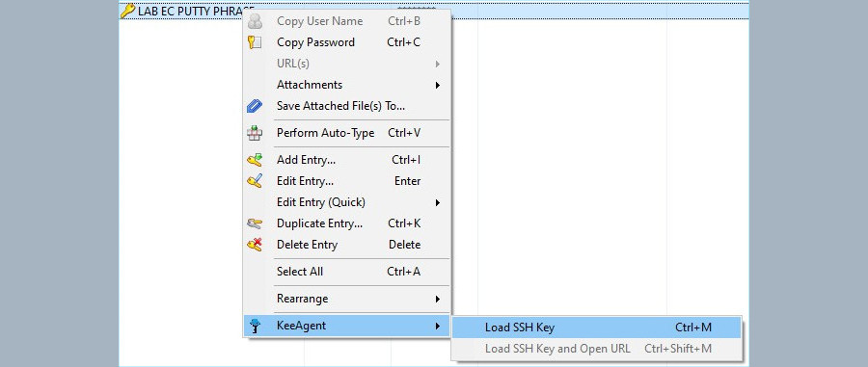Open the KeeAgent submenu item
868x367 pixels.
[346, 327]
